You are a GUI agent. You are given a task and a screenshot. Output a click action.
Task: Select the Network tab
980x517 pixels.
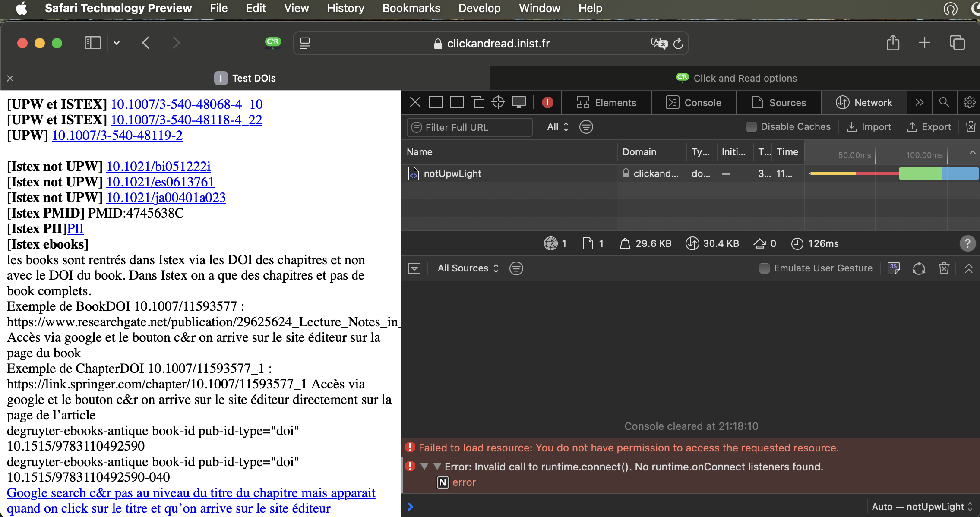[x=864, y=103]
